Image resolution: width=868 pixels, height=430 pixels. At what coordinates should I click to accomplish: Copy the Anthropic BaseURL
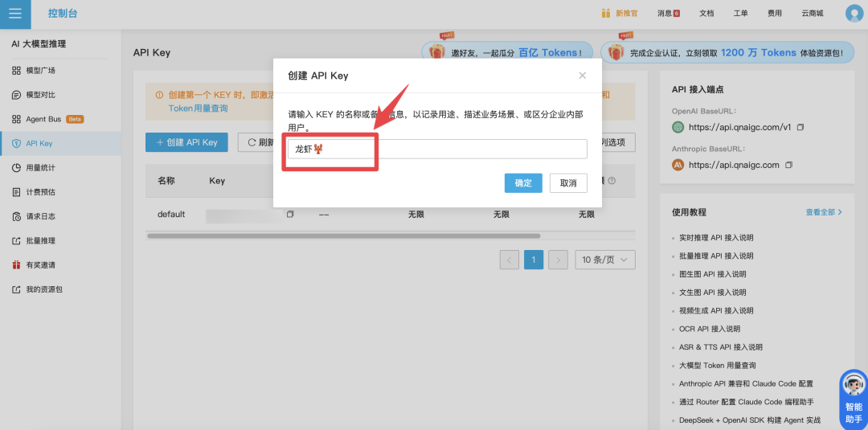pyautogui.click(x=788, y=165)
